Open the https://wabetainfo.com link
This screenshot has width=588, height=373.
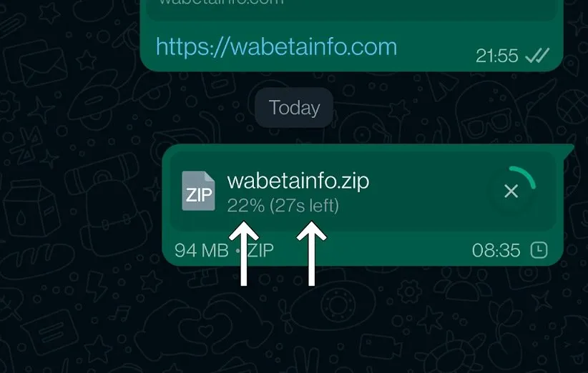pos(276,47)
